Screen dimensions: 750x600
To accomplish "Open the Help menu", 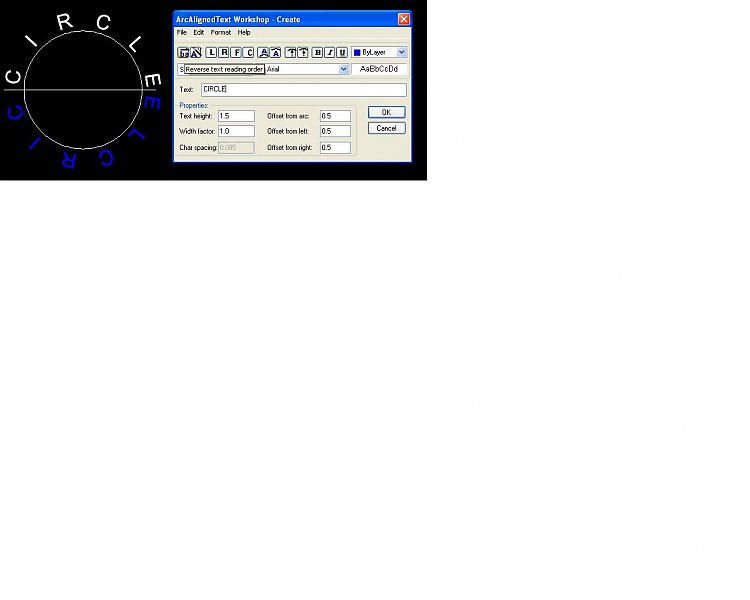I will 244,33.
